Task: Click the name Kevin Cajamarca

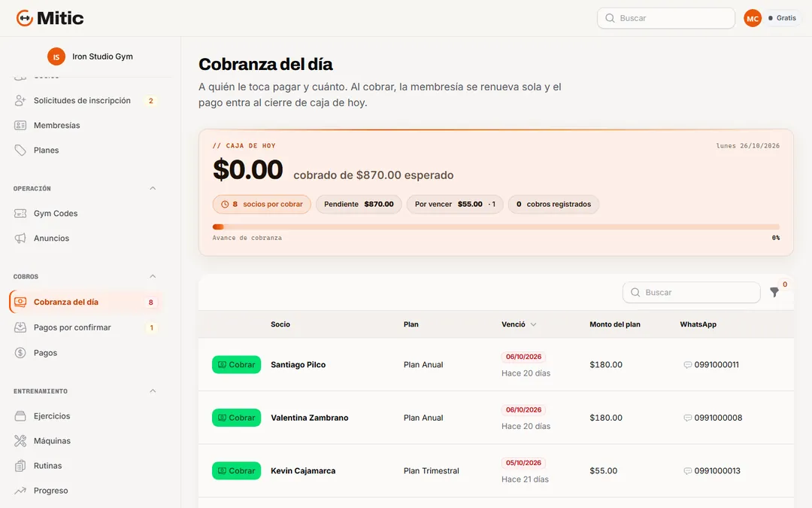Action: coord(303,471)
